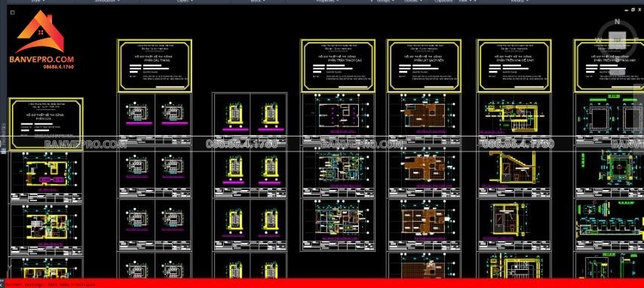644x288 pixels.
Task: Click the collapsed palette tab on the left edge
Action: [3, 136]
